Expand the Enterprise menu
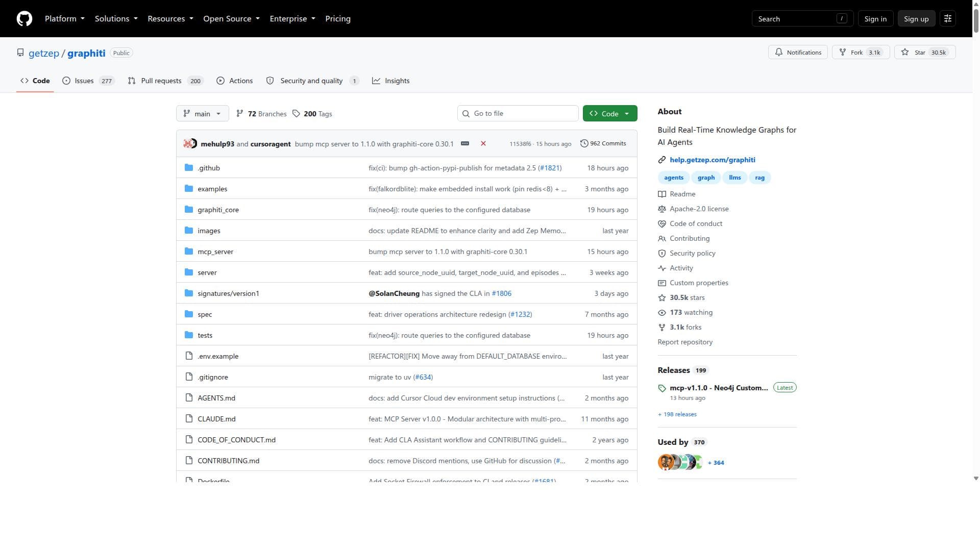 coord(292,19)
